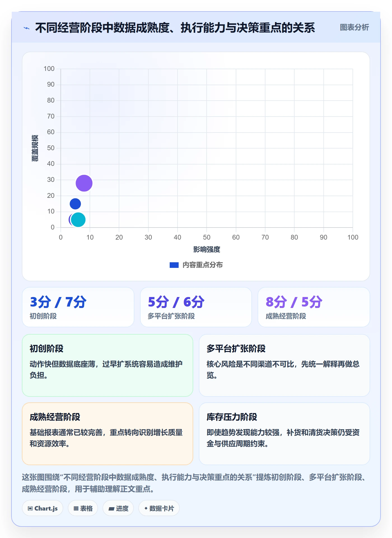Click the lightning bolt icon beside the title
Viewport: 392px width, 538px height.
[27, 28]
